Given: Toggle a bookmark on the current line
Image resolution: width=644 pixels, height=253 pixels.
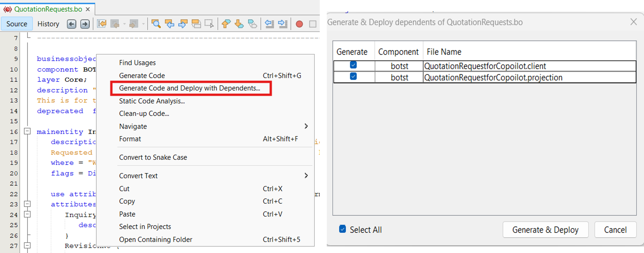Looking at the screenshot, I should [x=253, y=24].
